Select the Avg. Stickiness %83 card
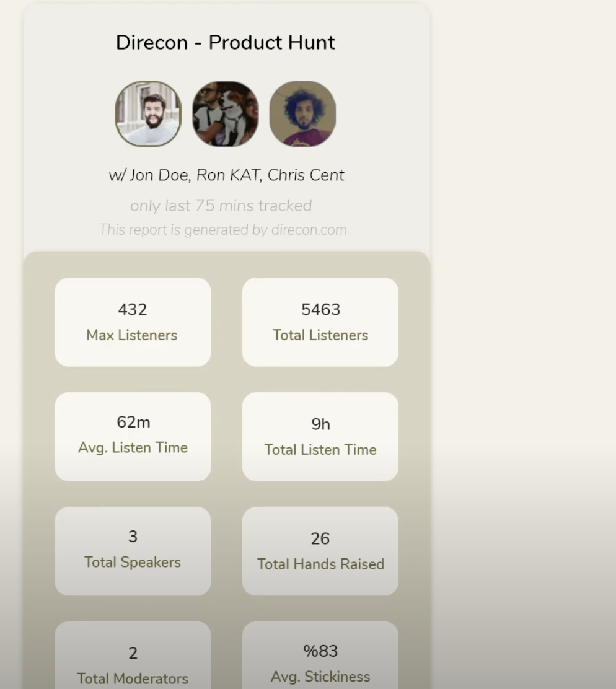This screenshot has height=689, width=616. (320, 655)
